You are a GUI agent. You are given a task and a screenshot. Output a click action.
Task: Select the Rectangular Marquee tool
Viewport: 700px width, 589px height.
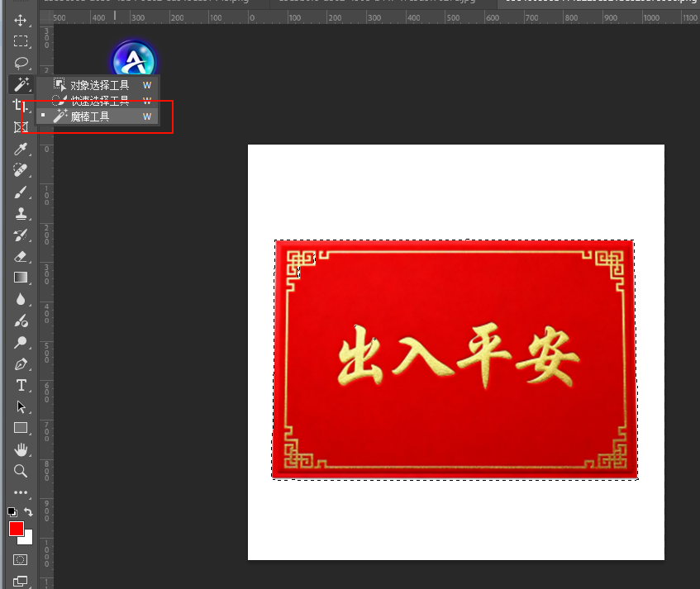pos(22,41)
